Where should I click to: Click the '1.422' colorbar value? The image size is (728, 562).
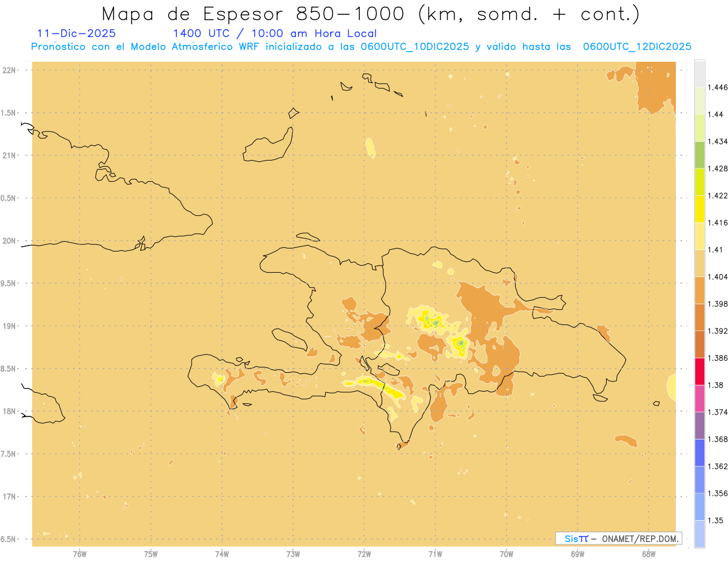click(718, 195)
